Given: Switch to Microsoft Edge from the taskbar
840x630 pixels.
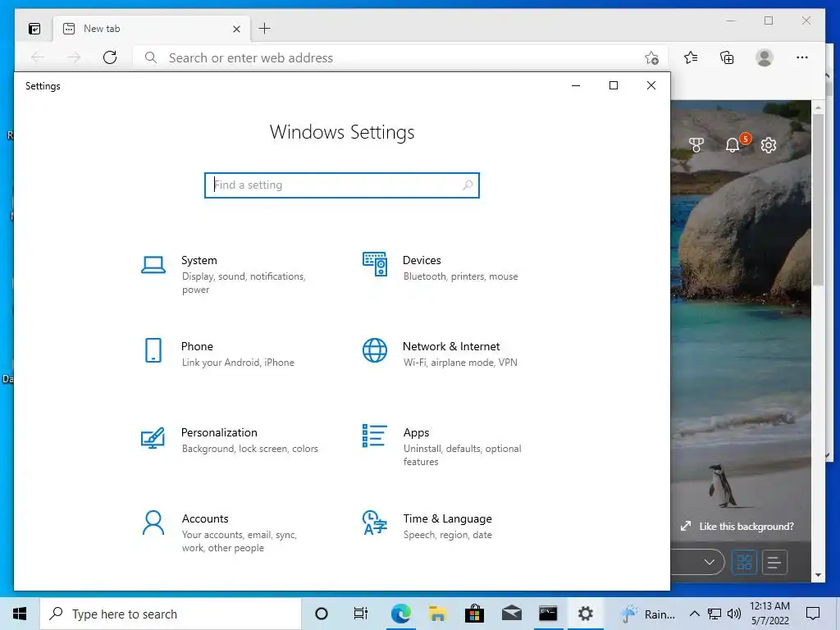Looking at the screenshot, I should coord(400,614).
